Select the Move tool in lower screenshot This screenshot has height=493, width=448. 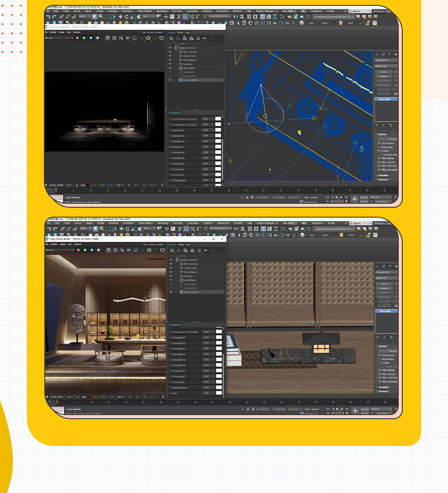[x=121, y=229]
